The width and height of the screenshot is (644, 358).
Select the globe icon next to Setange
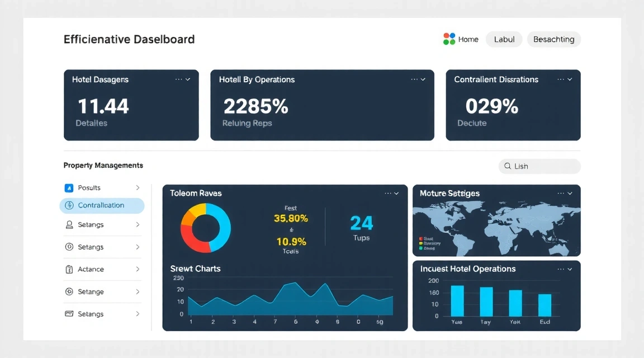pos(69,291)
